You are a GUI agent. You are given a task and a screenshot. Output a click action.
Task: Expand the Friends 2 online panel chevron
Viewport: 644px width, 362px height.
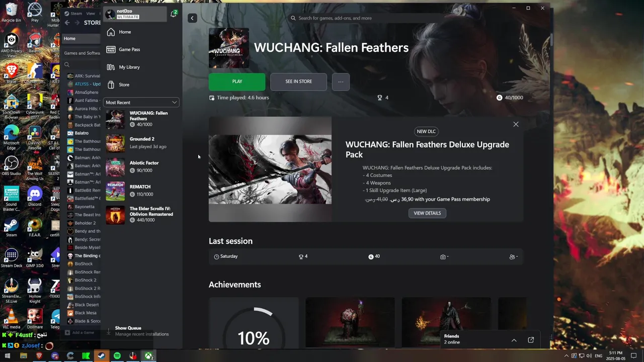514,340
